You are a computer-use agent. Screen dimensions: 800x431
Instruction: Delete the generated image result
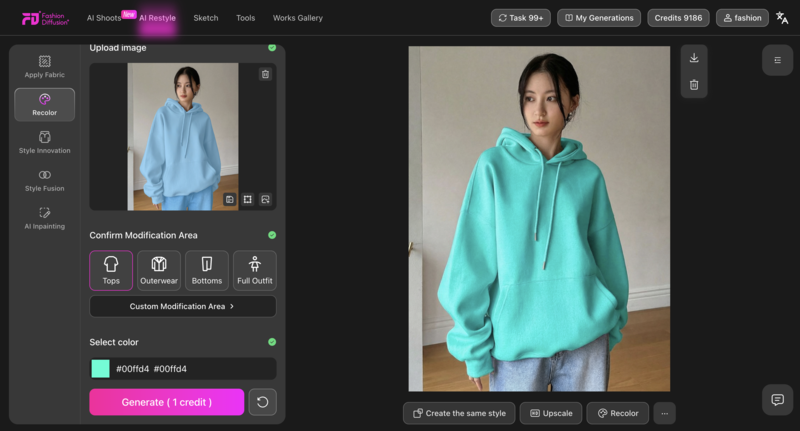[x=694, y=85]
